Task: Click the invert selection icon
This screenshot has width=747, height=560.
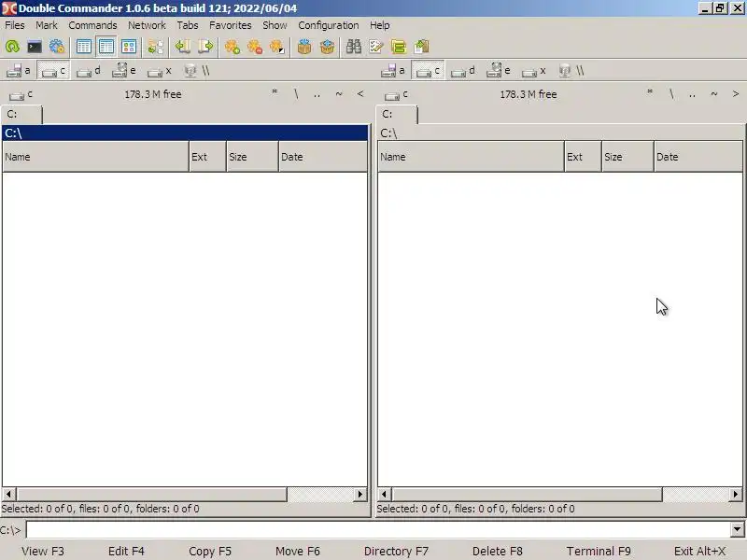Action: pos(277,47)
